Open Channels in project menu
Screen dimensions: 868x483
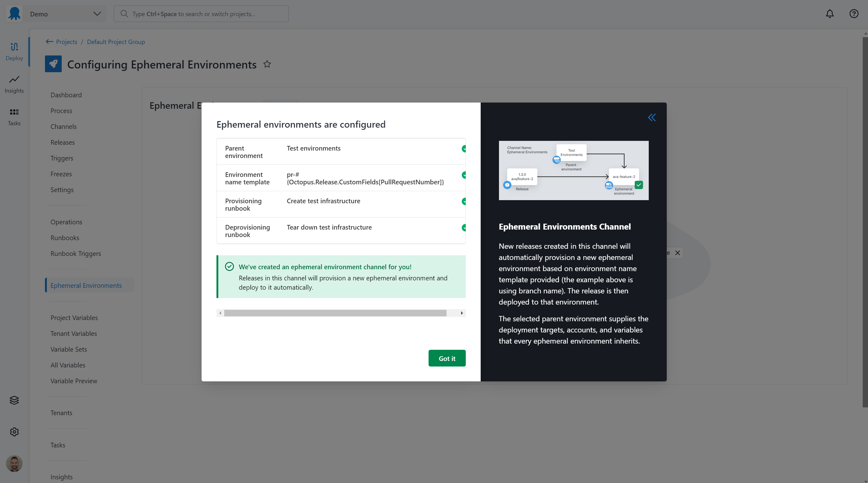(x=63, y=126)
